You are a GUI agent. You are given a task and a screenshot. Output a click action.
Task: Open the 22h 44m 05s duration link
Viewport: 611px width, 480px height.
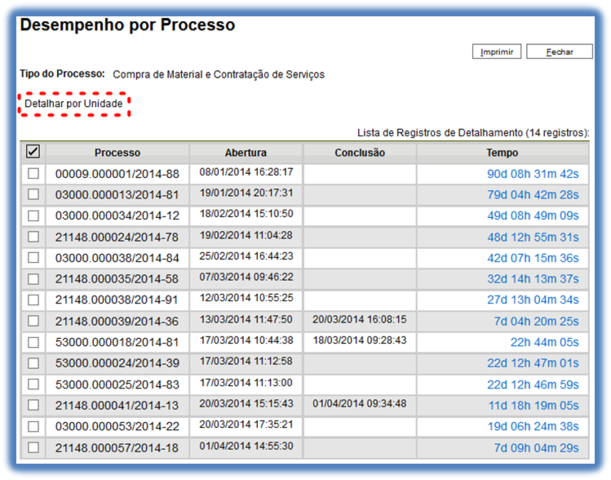[x=543, y=342]
